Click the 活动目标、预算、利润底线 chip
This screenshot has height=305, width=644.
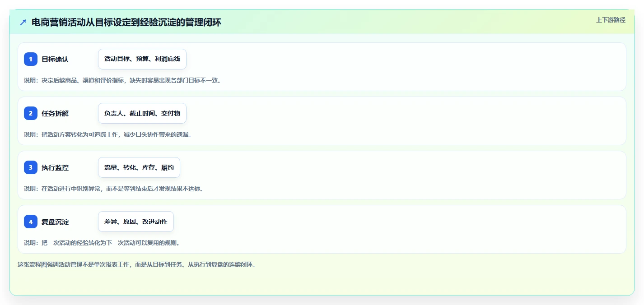click(x=142, y=59)
